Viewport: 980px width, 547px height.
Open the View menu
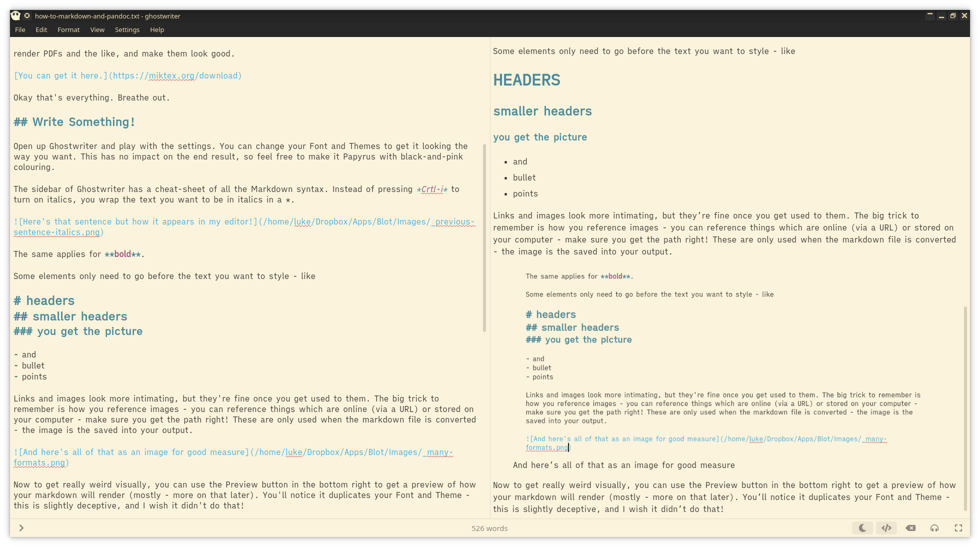click(97, 30)
